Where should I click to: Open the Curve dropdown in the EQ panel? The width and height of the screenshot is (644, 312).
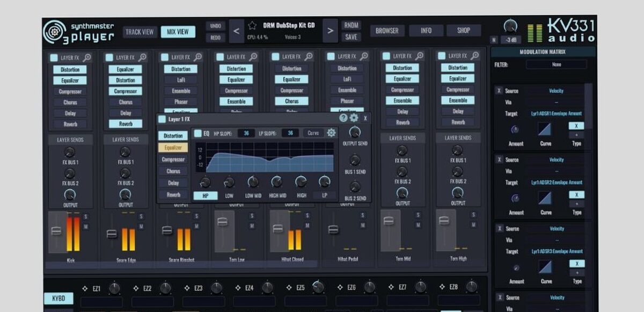pos(314,133)
